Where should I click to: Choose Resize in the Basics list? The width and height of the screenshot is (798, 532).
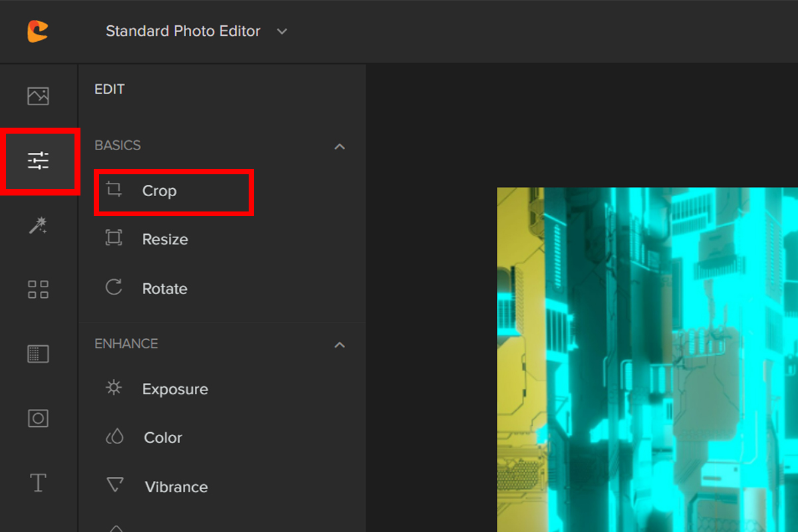[x=165, y=239]
